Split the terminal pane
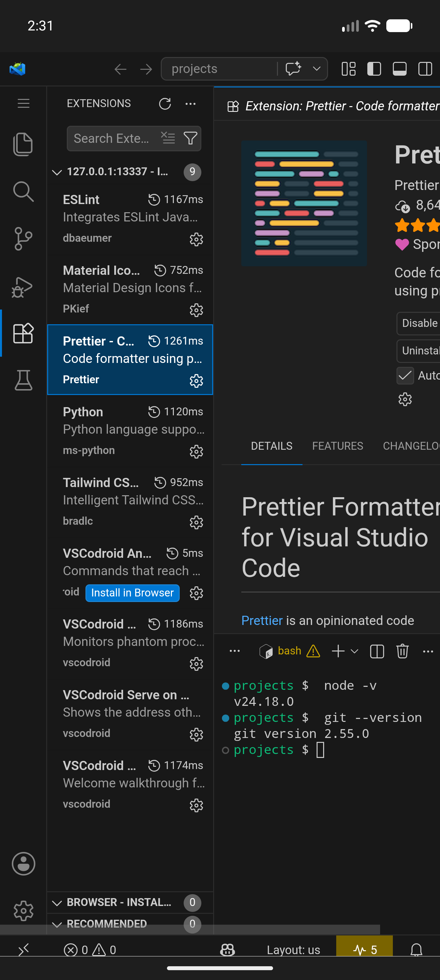Viewport: 440px width, 980px height. (x=376, y=651)
